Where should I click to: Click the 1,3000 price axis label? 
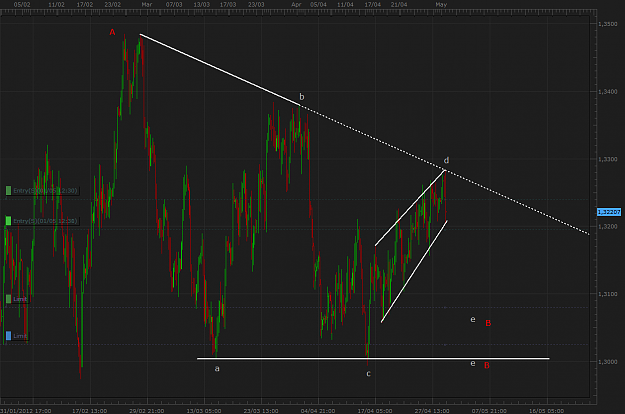pyautogui.click(x=607, y=361)
